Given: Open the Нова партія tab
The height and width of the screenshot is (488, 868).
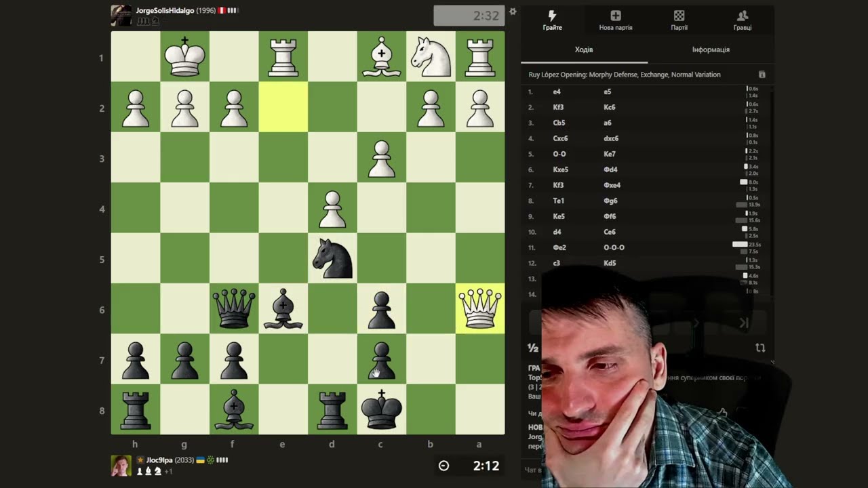Looking at the screenshot, I should (x=616, y=20).
